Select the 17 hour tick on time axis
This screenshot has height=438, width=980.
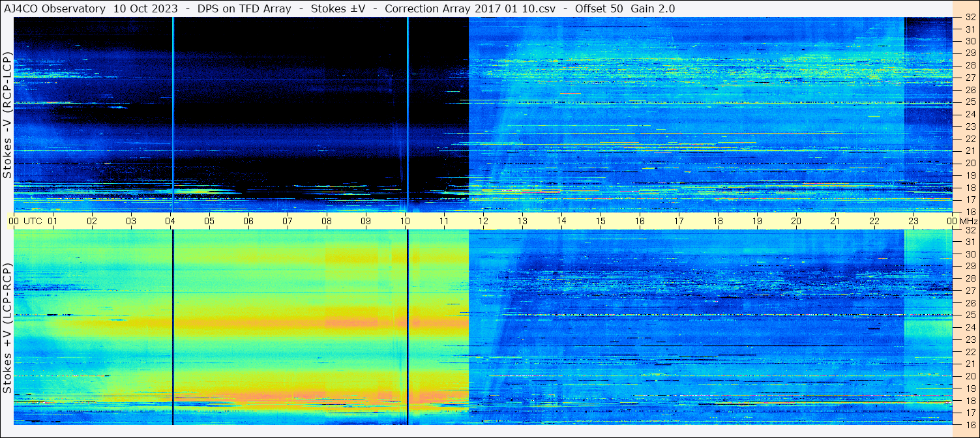click(x=679, y=221)
